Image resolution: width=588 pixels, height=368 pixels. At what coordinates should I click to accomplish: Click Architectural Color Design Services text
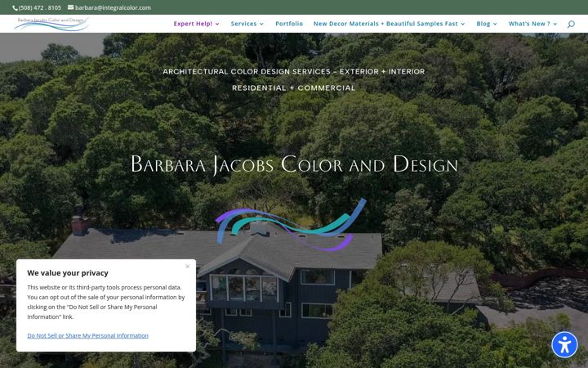[294, 71]
